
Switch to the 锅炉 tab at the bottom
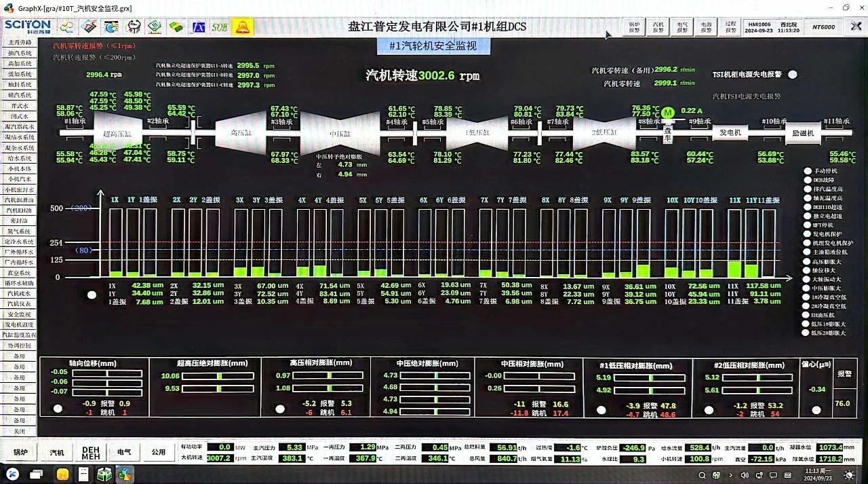[19, 451]
